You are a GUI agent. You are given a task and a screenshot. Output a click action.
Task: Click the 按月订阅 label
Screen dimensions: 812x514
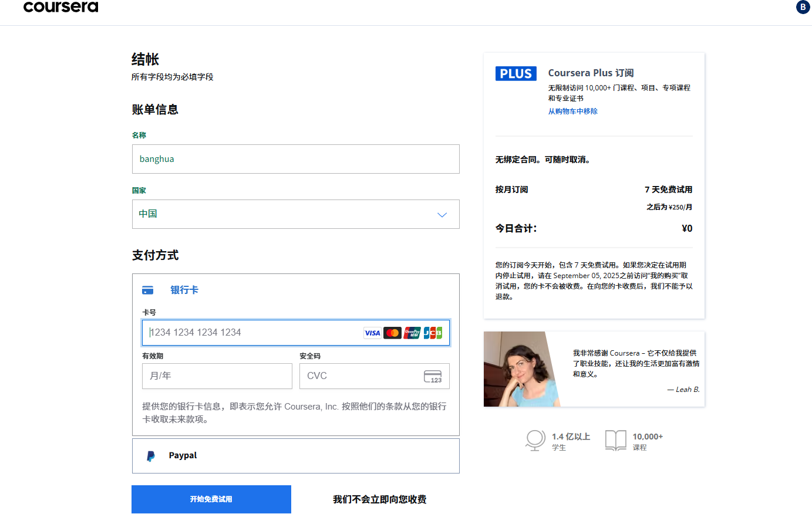pyautogui.click(x=512, y=190)
